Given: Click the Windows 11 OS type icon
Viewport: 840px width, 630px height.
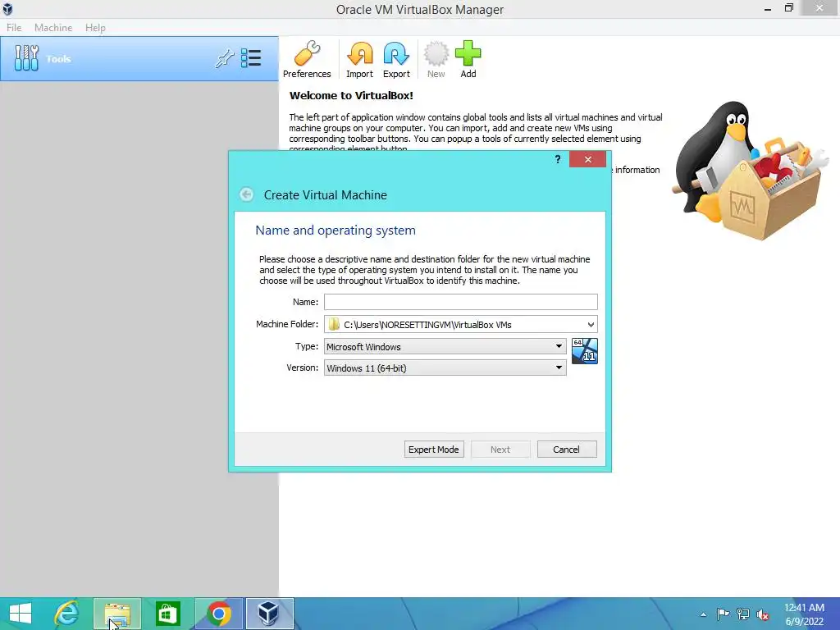Looking at the screenshot, I should [584, 351].
